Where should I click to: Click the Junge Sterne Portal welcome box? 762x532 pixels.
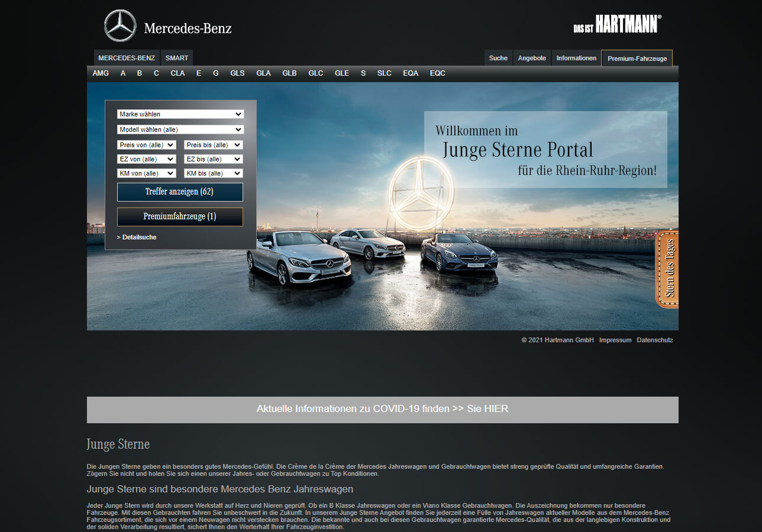[x=545, y=150]
